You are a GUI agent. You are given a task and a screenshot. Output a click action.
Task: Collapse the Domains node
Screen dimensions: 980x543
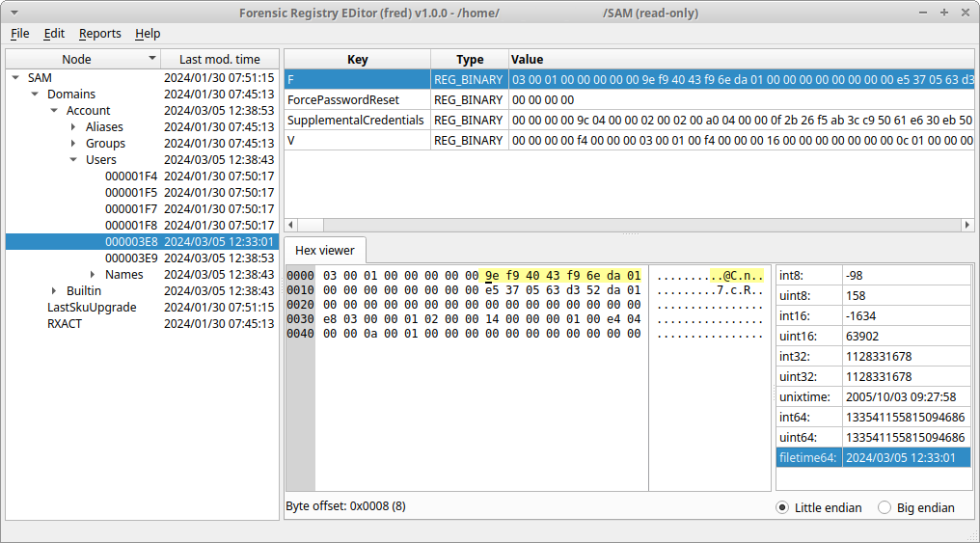(35, 95)
